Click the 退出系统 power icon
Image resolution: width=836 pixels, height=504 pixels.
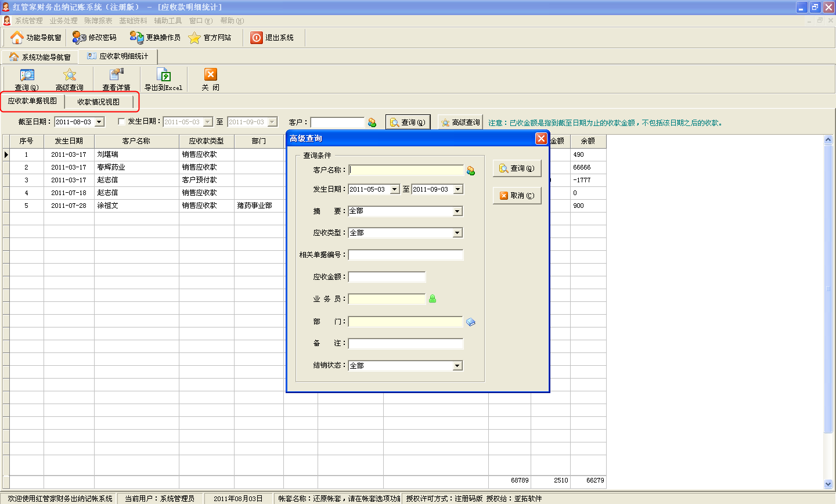[257, 38]
